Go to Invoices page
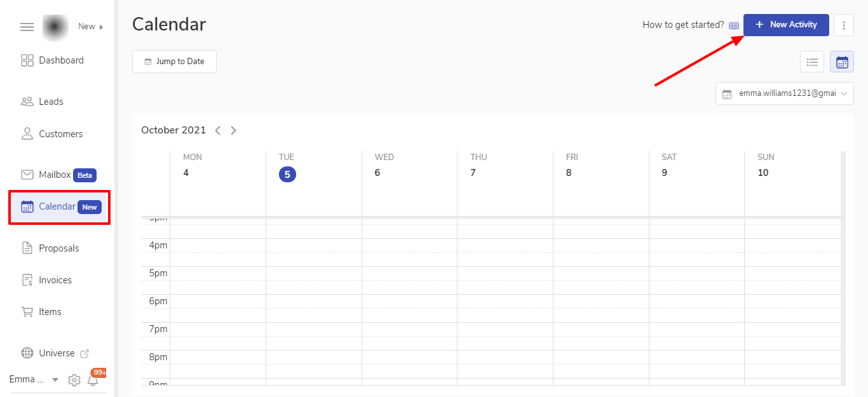Viewport: 868px width, 397px height. (x=55, y=280)
